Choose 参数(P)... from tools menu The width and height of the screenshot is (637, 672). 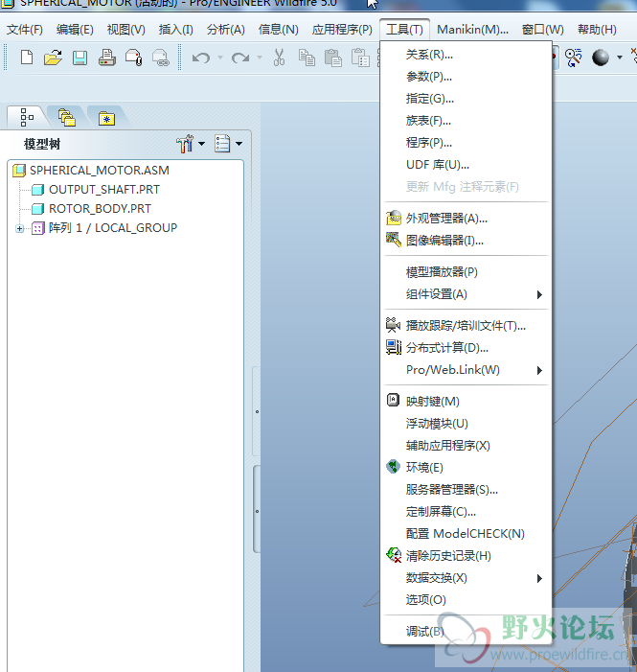466,77
